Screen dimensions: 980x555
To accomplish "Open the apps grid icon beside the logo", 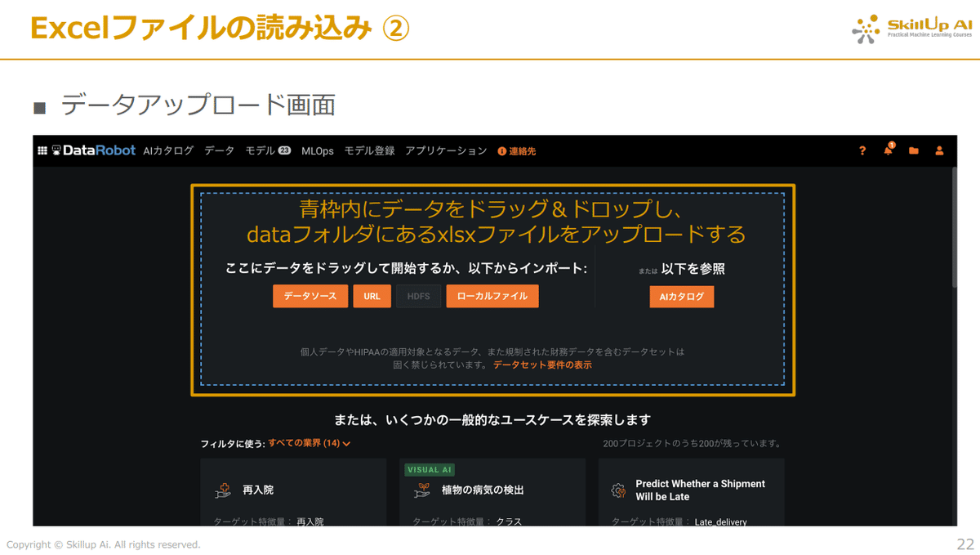I will [43, 150].
